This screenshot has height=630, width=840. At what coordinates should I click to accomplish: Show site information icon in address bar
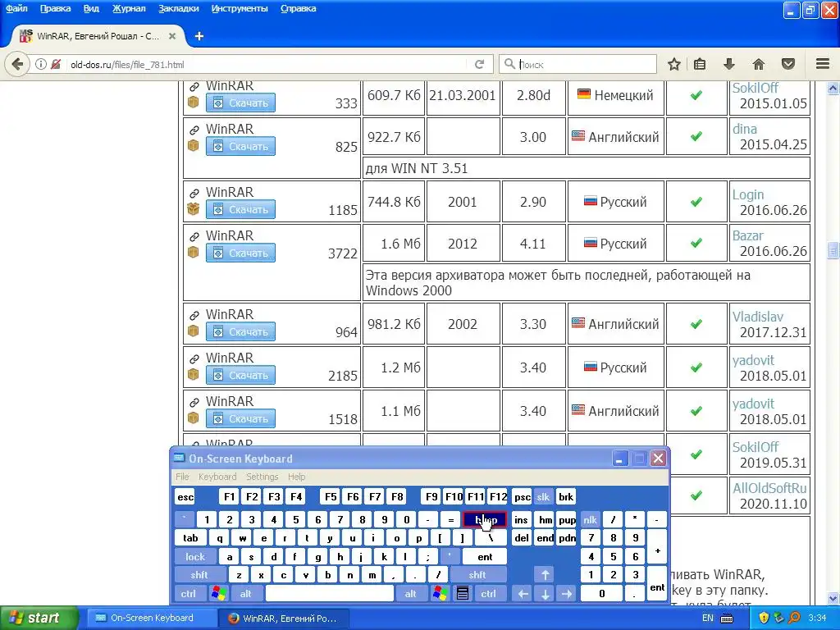click(x=41, y=64)
